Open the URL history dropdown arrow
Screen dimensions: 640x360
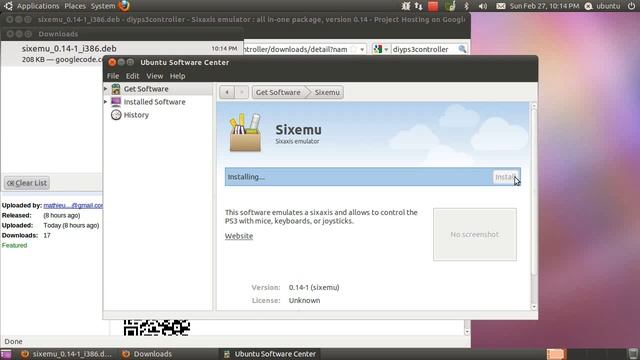point(362,49)
